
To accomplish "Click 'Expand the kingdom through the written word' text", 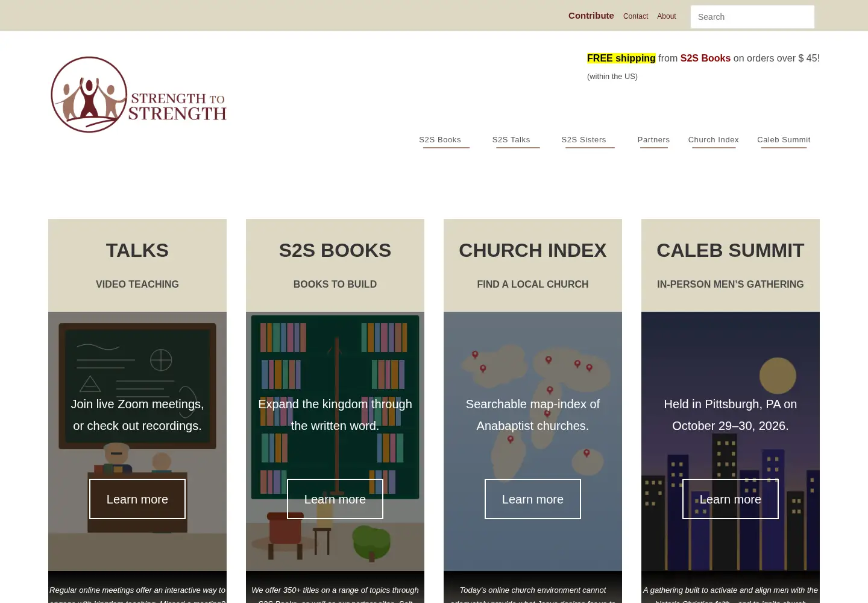I will click(335, 415).
